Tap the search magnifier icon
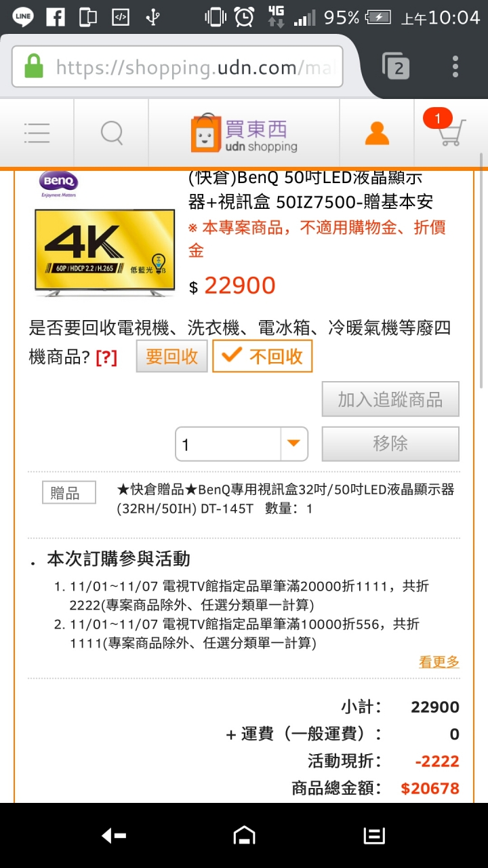 point(112,133)
